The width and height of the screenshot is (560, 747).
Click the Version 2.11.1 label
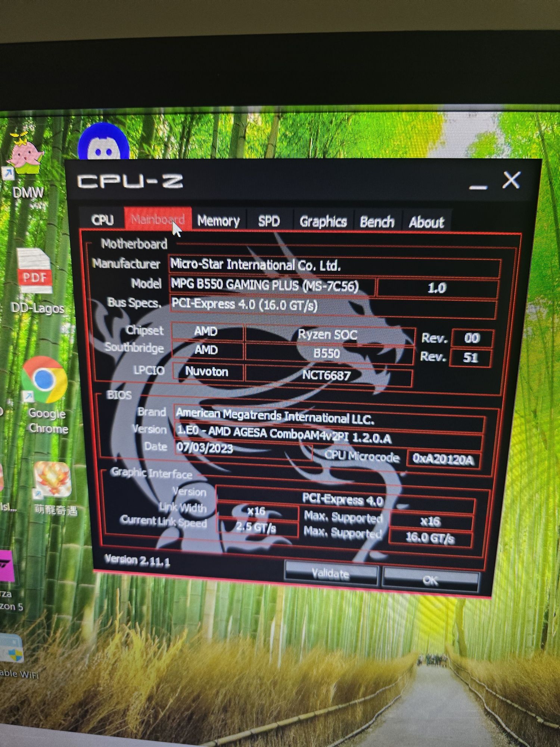pos(137,560)
